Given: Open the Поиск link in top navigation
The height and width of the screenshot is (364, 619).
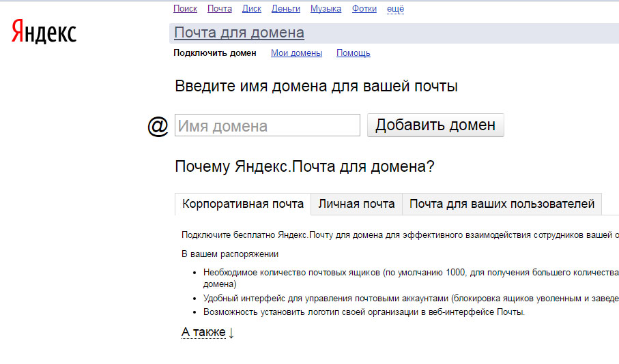Looking at the screenshot, I should [x=185, y=8].
